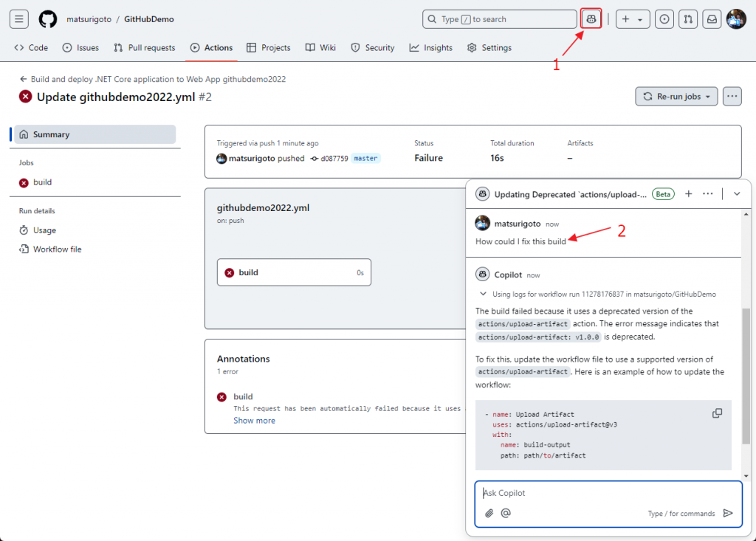This screenshot has height=541, width=756.
Task: Click Show more in Annotations
Action: tap(254, 421)
